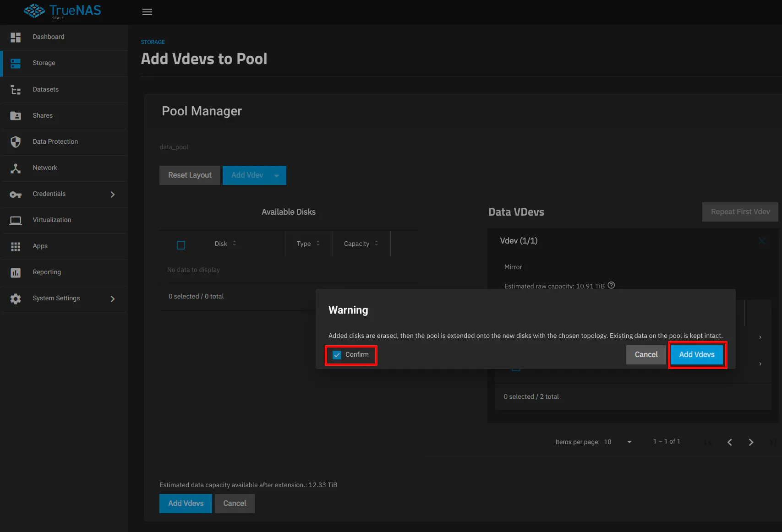Click the Reset Layout button

190,175
